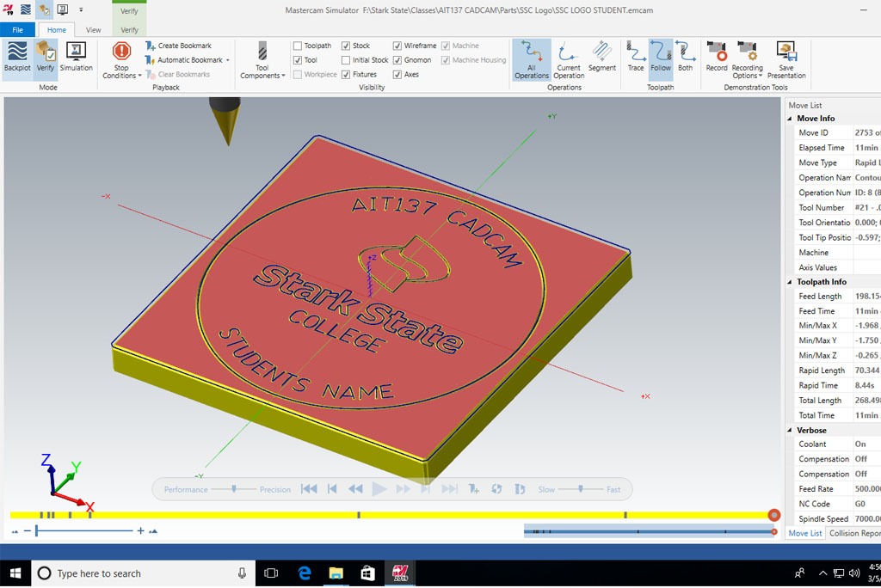This screenshot has width=881, height=588.
Task: Toggle Toolpath visibility checkbox
Action: pyautogui.click(x=298, y=46)
